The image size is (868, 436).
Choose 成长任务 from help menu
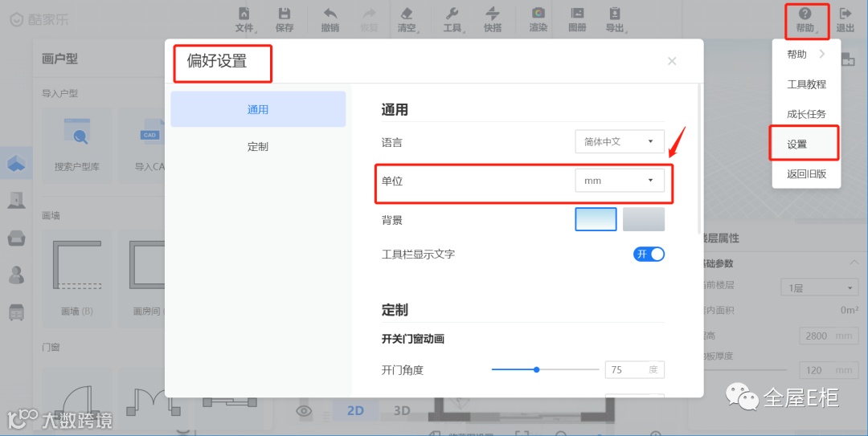[806, 114]
